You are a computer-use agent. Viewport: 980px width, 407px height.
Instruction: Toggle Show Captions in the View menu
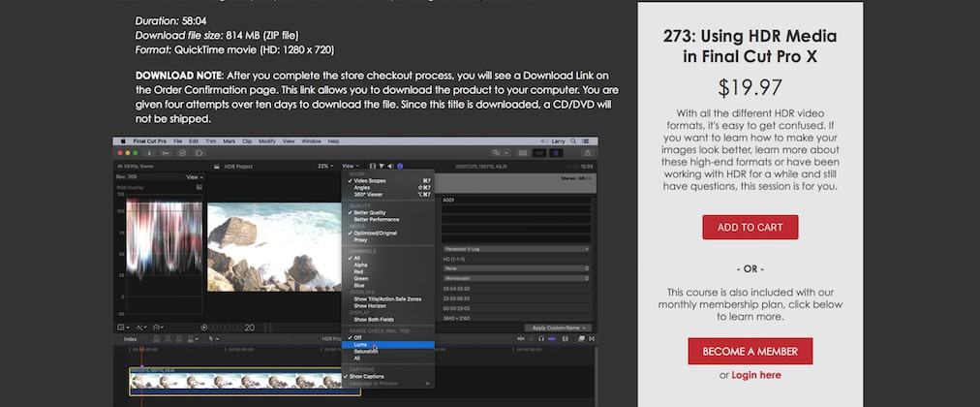point(387,376)
